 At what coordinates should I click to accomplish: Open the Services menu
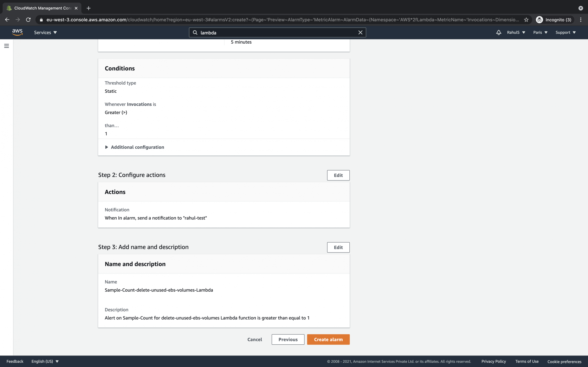(x=45, y=32)
